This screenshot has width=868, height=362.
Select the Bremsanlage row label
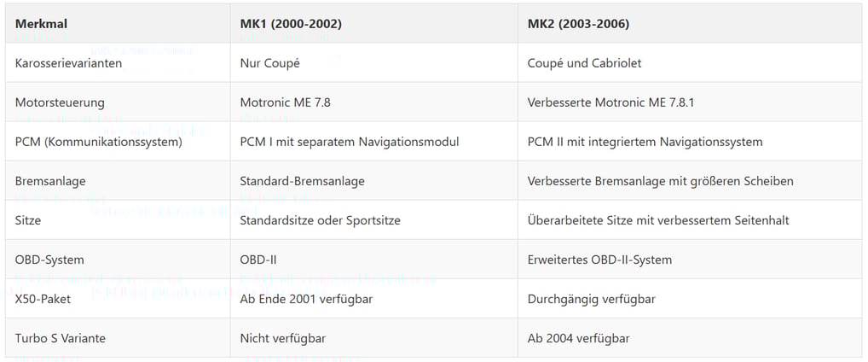click(x=50, y=181)
